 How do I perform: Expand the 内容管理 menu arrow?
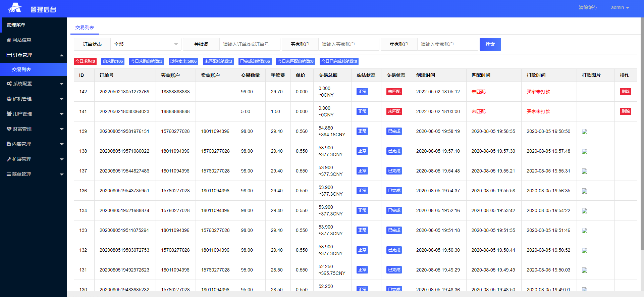pos(62,144)
